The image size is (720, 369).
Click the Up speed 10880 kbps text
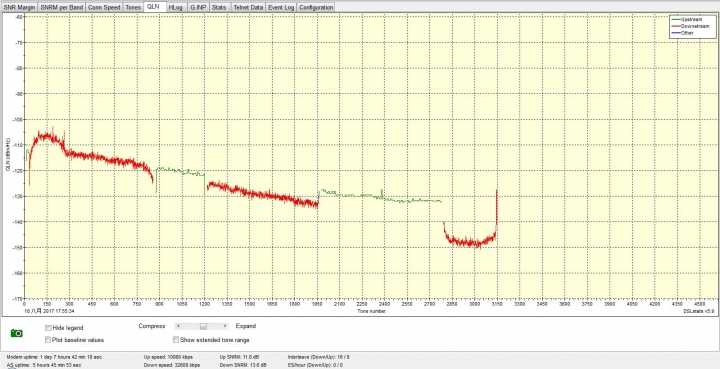[x=169, y=357]
